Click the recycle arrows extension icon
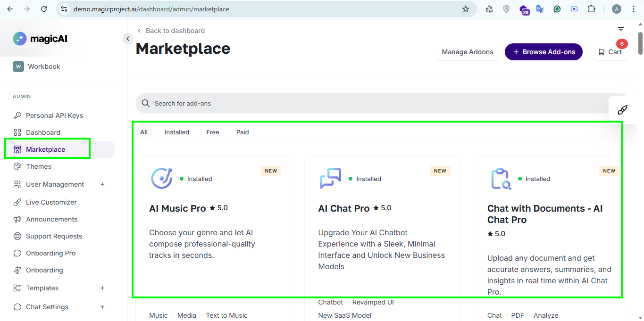Screen dimensions: 644x321 489,9
